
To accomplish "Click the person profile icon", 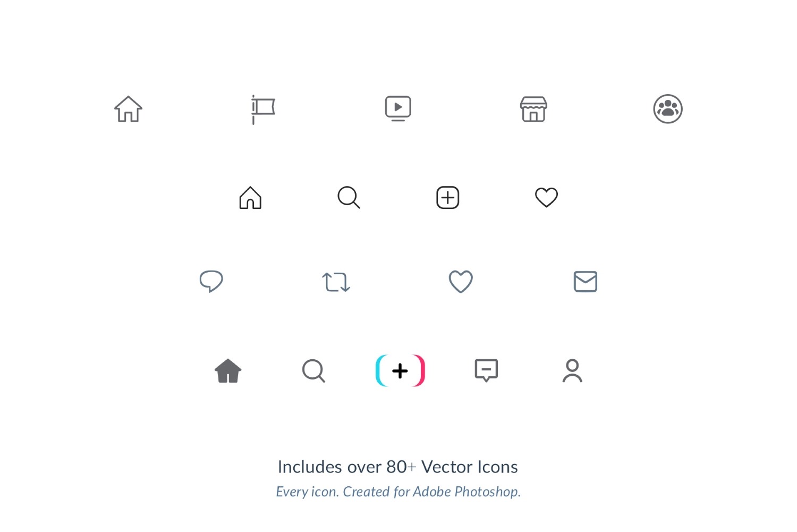I will (x=572, y=370).
